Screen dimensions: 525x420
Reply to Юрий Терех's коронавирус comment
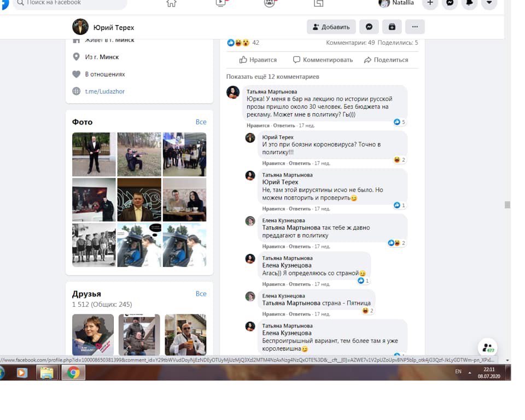300,164
